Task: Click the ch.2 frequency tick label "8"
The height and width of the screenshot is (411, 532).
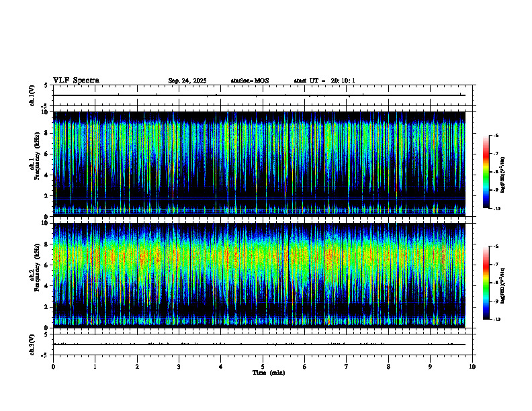Action: coord(47,244)
